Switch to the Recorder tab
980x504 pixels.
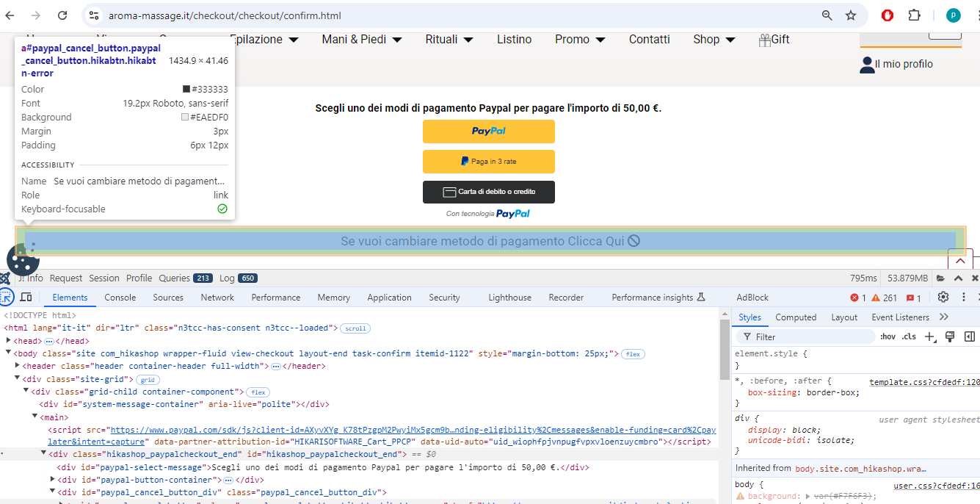(566, 298)
